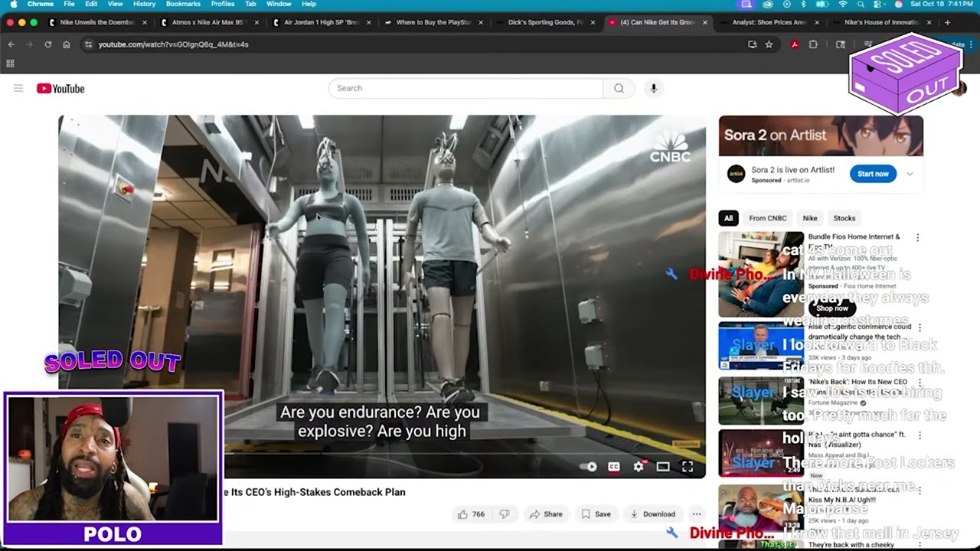Image resolution: width=980 pixels, height=551 pixels.
Task: Open the Chrome menu in menu bar
Action: [x=41, y=5]
